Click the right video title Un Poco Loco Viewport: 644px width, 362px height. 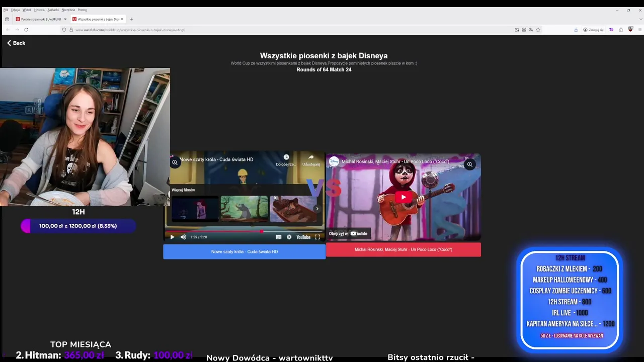395,162
